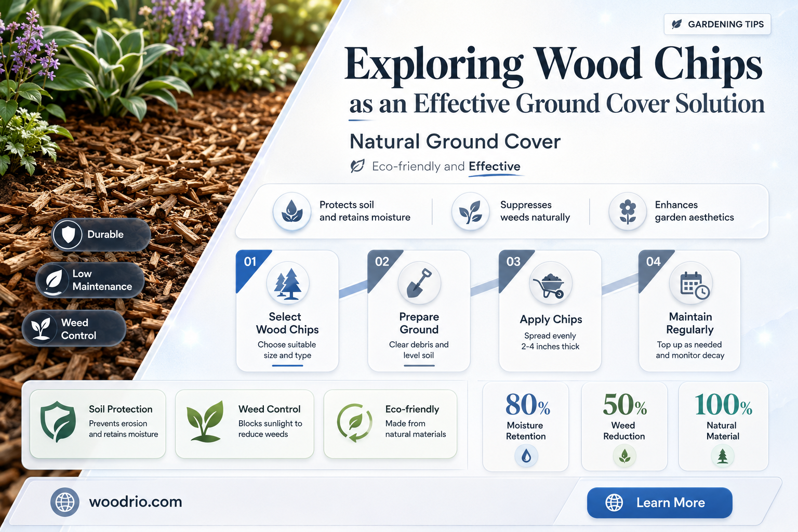Image resolution: width=798 pixels, height=532 pixels.
Task: Click the leaf icon before Eco-friendly and Effective
Action: click(357, 166)
